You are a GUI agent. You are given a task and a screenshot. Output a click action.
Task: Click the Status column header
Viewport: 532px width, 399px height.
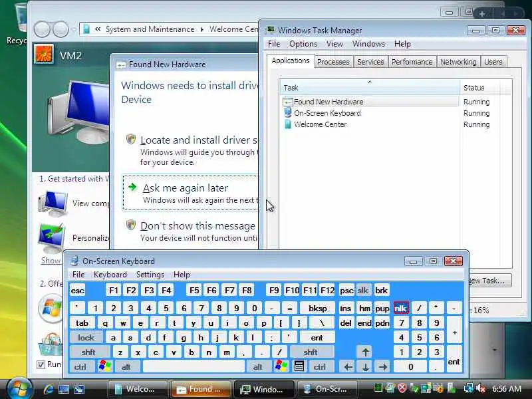(x=481, y=88)
